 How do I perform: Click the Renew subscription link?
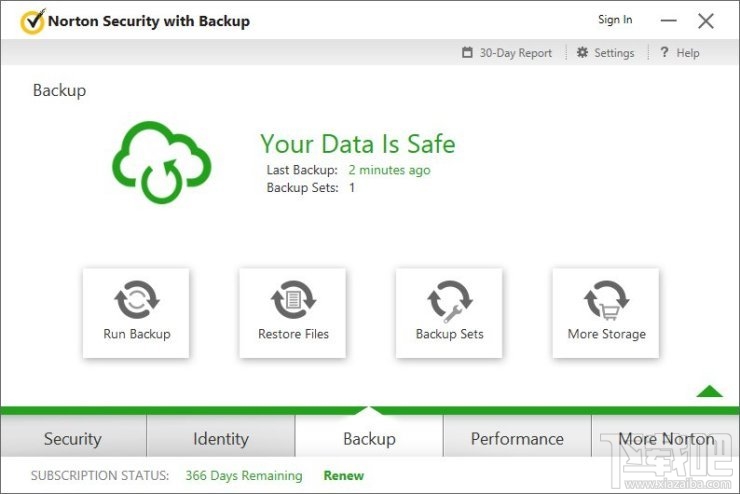pyautogui.click(x=344, y=476)
